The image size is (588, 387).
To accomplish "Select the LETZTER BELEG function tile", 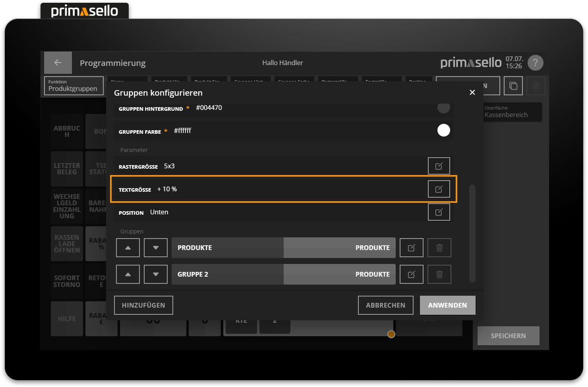I will [x=67, y=169].
